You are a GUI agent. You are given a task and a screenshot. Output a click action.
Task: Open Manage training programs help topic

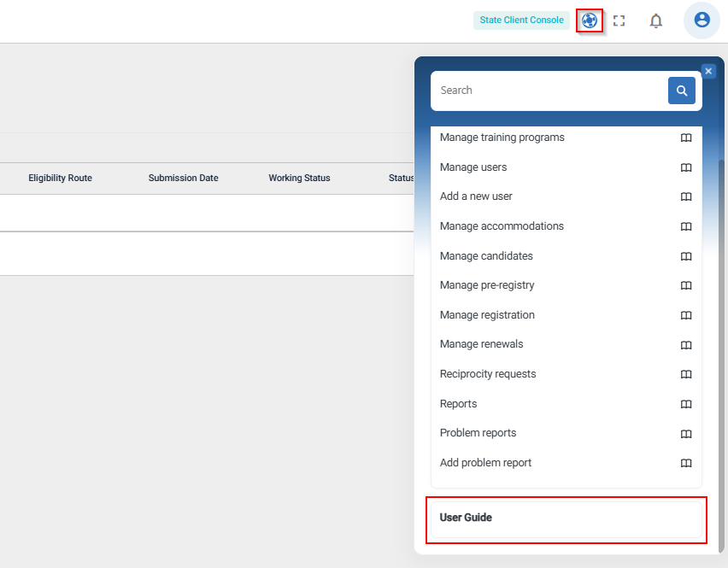[x=502, y=138]
